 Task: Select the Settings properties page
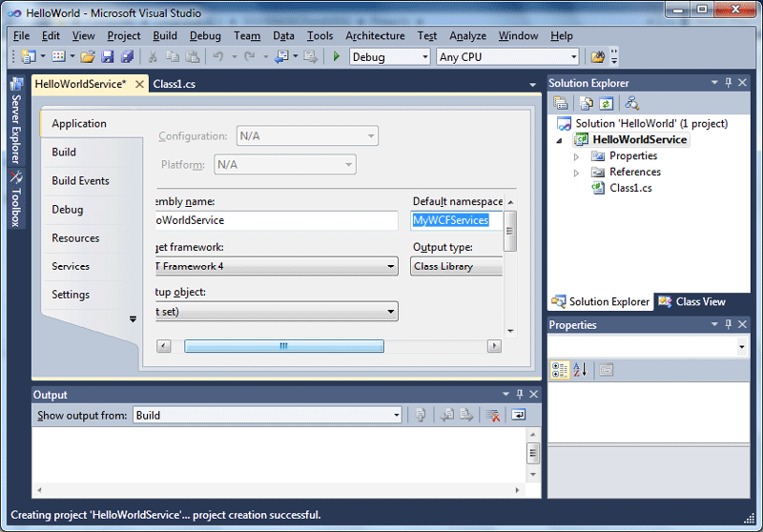(71, 295)
